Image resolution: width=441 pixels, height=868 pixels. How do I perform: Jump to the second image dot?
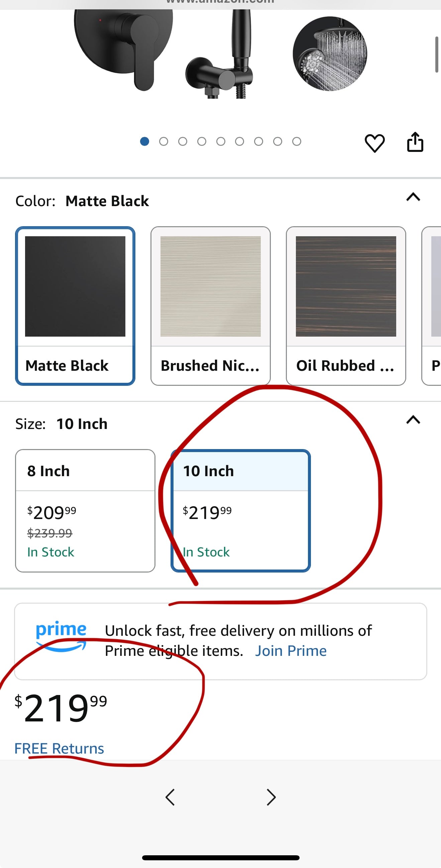tap(163, 142)
